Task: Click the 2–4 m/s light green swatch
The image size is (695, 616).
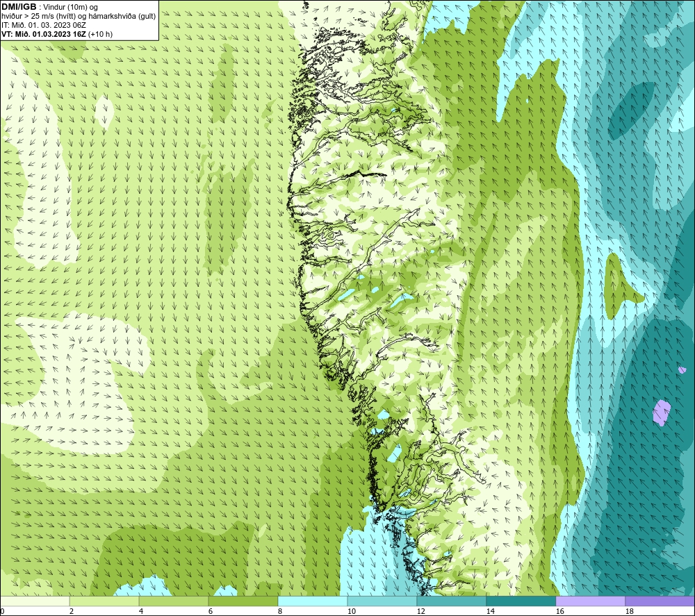Action: coord(104,601)
